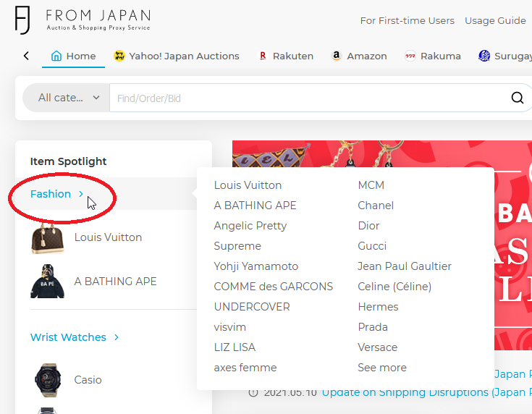Select Prada brand

coord(373,327)
